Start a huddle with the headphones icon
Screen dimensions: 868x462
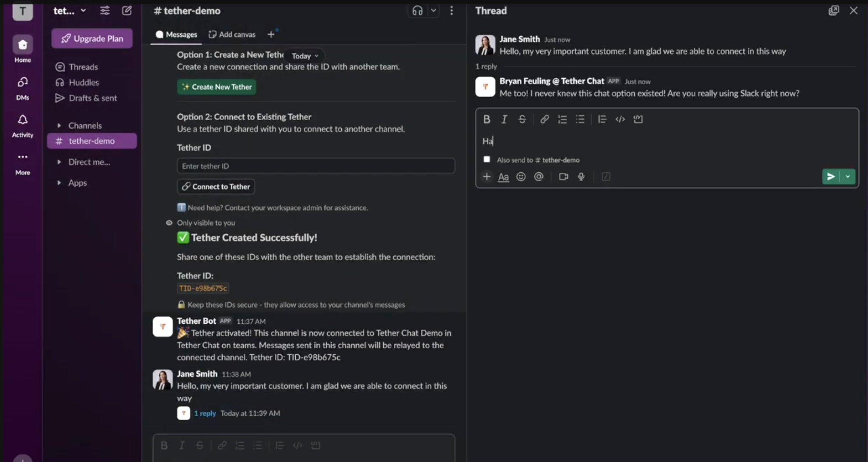pos(417,10)
